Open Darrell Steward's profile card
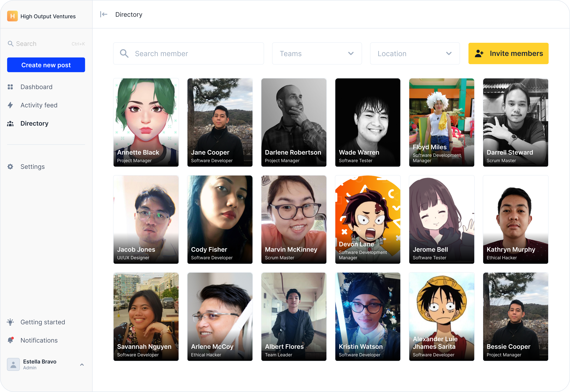Screen dimensions: 570x392 click(x=515, y=122)
